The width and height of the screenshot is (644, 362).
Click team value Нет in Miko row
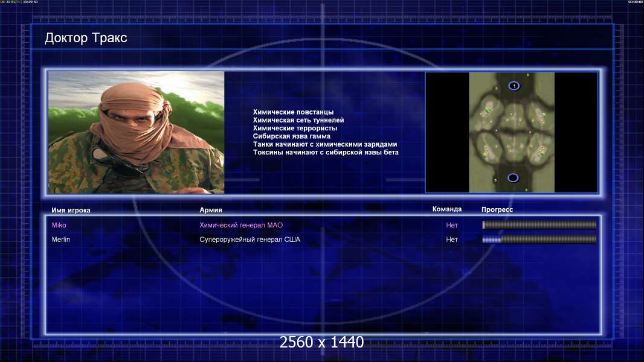coord(452,225)
